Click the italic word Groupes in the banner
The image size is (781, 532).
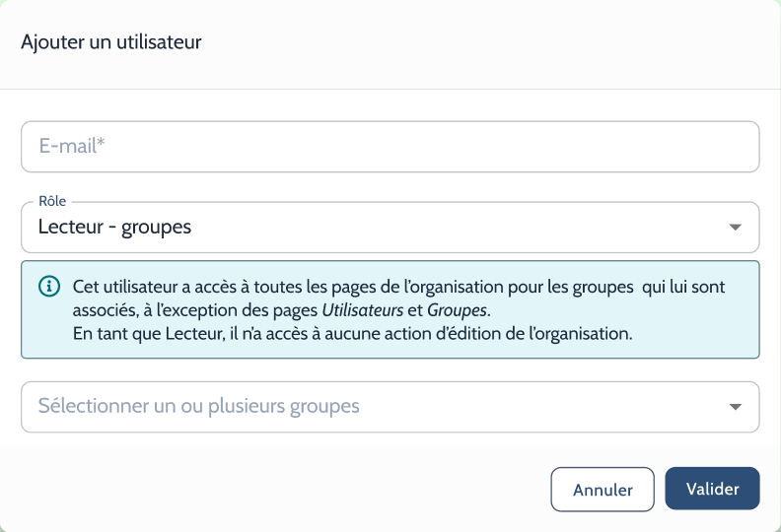pyautogui.click(x=457, y=310)
